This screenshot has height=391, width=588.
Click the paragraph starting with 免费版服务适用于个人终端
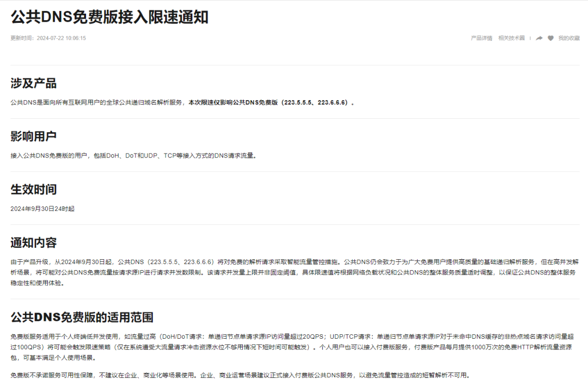click(294, 347)
